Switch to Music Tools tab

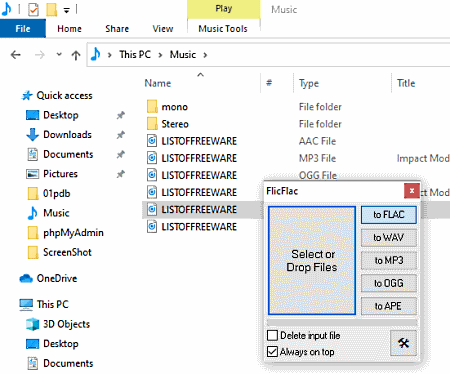[x=223, y=29]
